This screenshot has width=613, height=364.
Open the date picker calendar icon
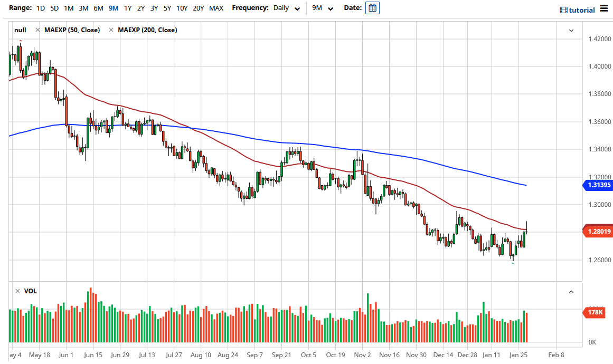(x=372, y=7)
